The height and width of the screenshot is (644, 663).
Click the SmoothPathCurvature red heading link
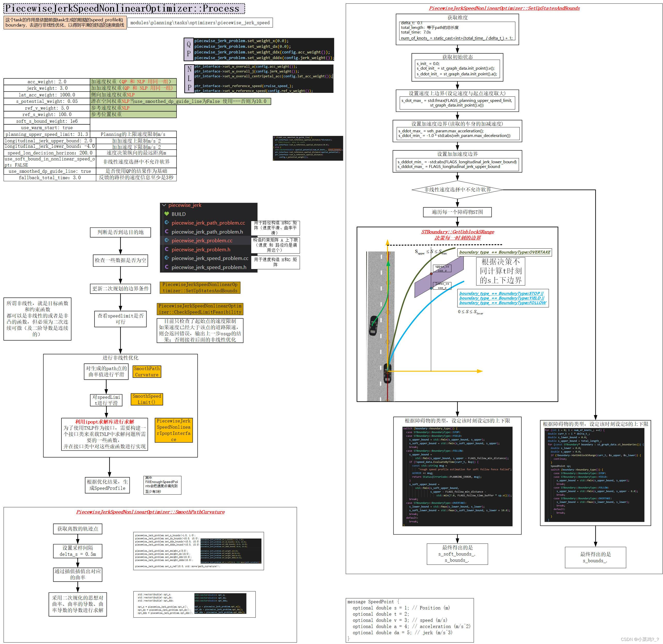[x=150, y=512]
